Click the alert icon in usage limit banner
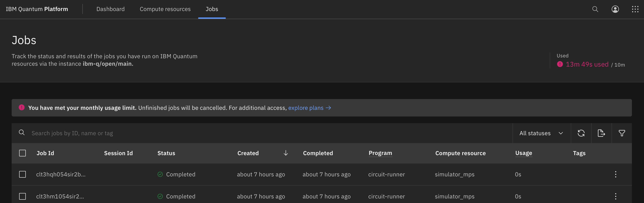This screenshot has width=644, height=203. pos(22,108)
